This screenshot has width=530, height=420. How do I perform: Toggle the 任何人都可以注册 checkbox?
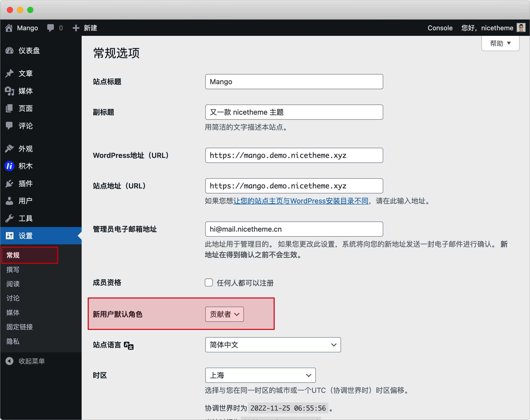pyautogui.click(x=209, y=282)
